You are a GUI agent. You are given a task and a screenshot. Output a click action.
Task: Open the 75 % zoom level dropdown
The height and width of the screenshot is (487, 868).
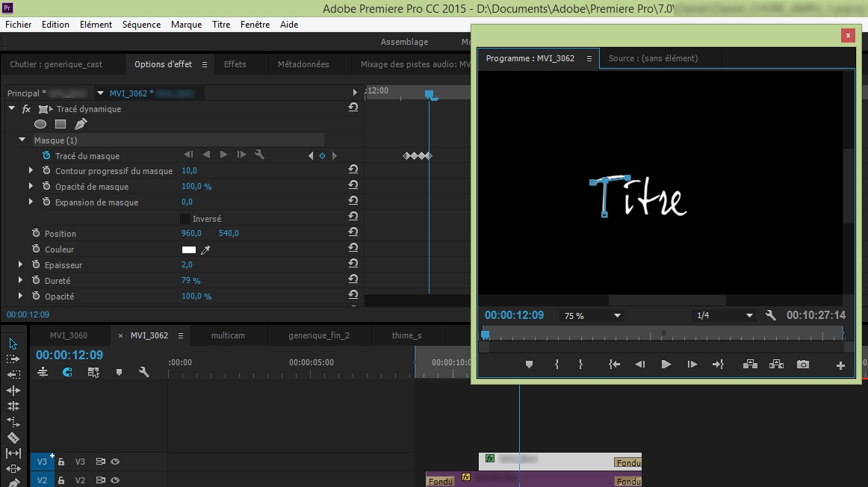pyautogui.click(x=592, y=315)
